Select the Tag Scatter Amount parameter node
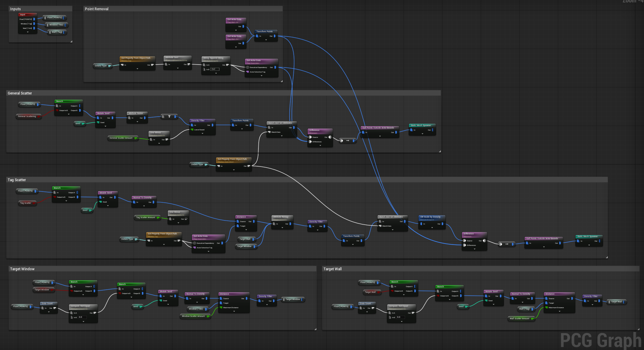 click(147, 218)
